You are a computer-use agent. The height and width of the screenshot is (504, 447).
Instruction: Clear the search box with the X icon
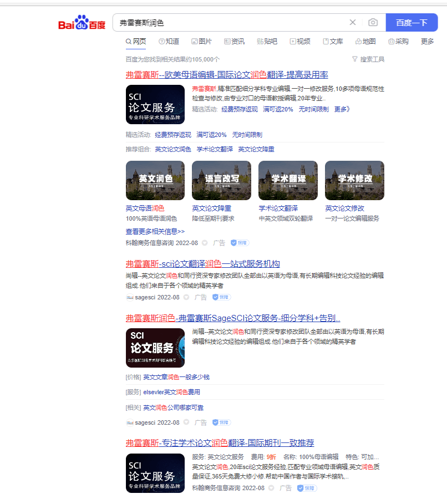(353, 23)
